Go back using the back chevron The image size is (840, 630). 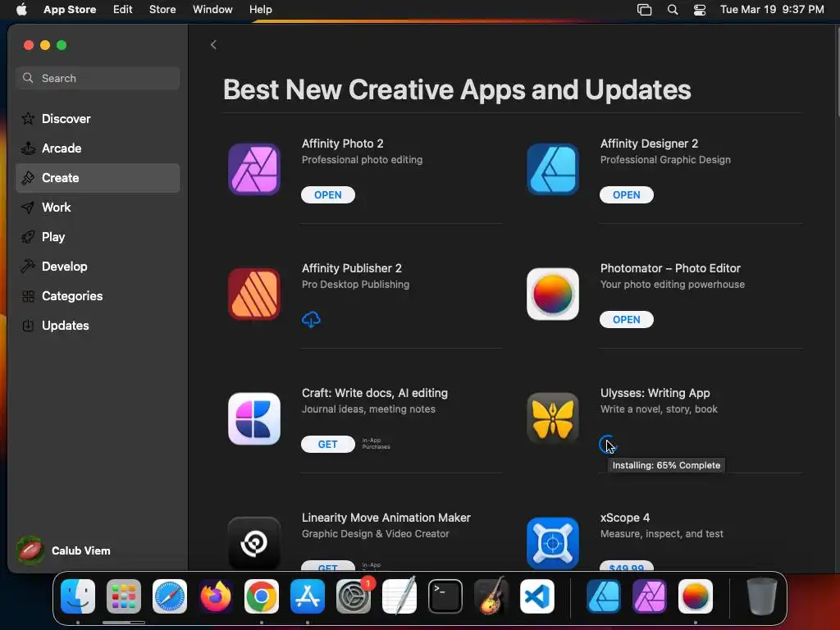coord(213,44)
